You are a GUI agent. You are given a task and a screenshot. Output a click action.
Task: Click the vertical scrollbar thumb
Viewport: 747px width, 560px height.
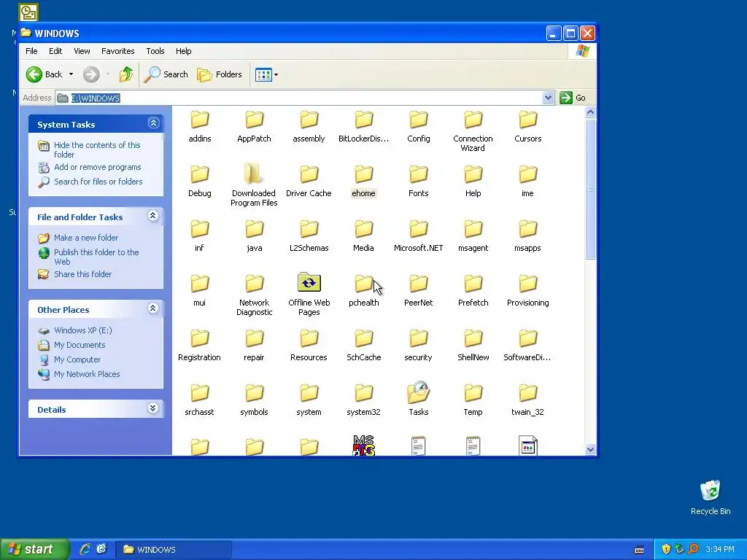click(590, 189)
